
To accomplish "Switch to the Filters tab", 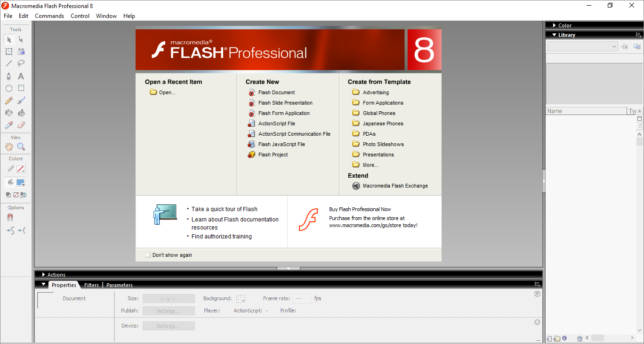I will pyautogui.click(x=91, y=285).
